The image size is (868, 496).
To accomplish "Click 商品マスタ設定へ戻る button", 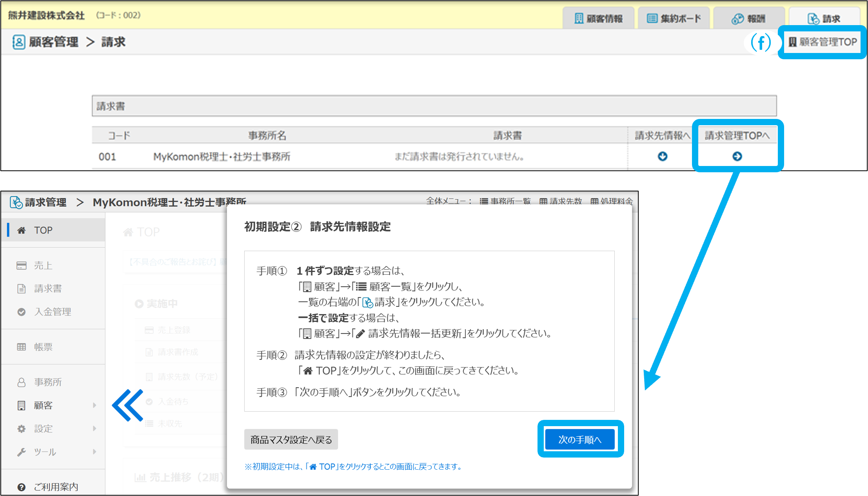I will point(291,439).
